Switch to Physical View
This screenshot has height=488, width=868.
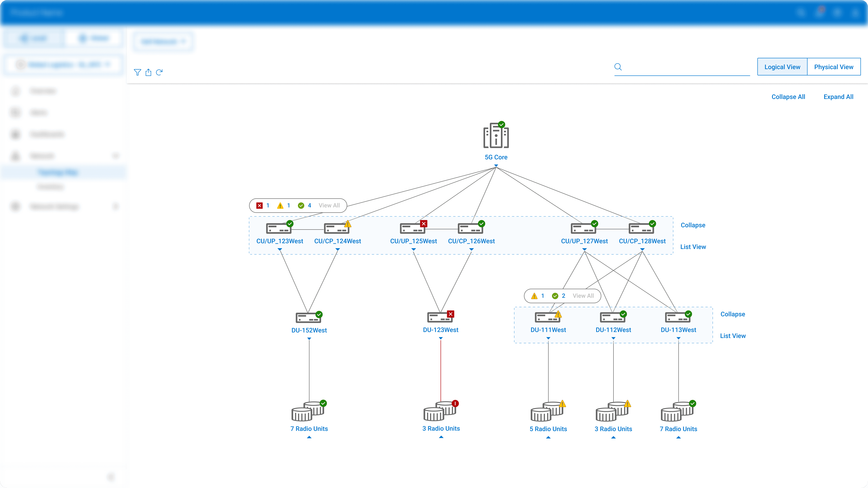(834, 67)
